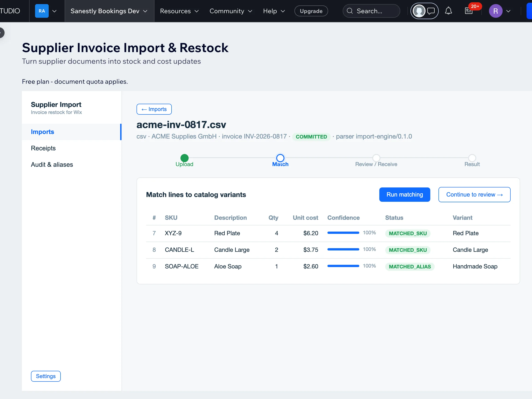Click the Handmade Soap variant cell

[475, 266]
